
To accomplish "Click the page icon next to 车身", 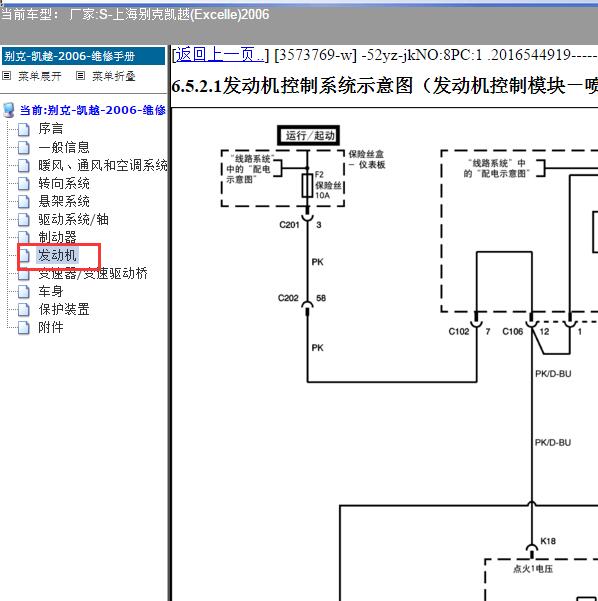I will click(x=24, y=291).
